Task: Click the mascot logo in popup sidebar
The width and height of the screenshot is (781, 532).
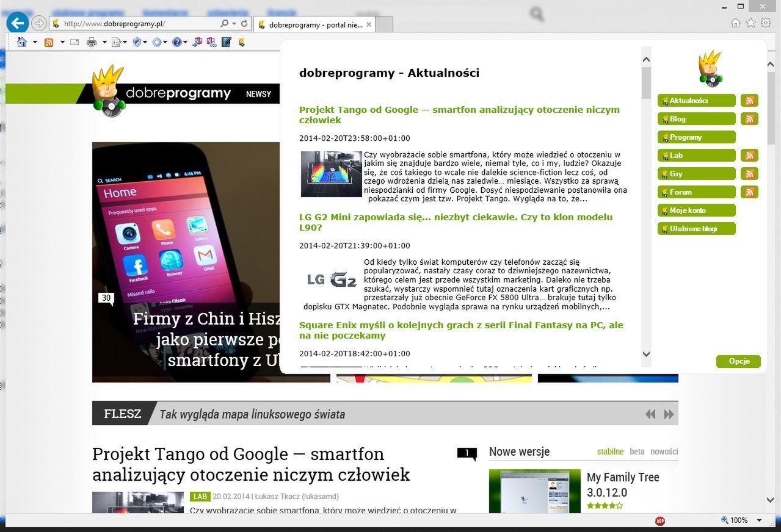Action: coord(711,68)
